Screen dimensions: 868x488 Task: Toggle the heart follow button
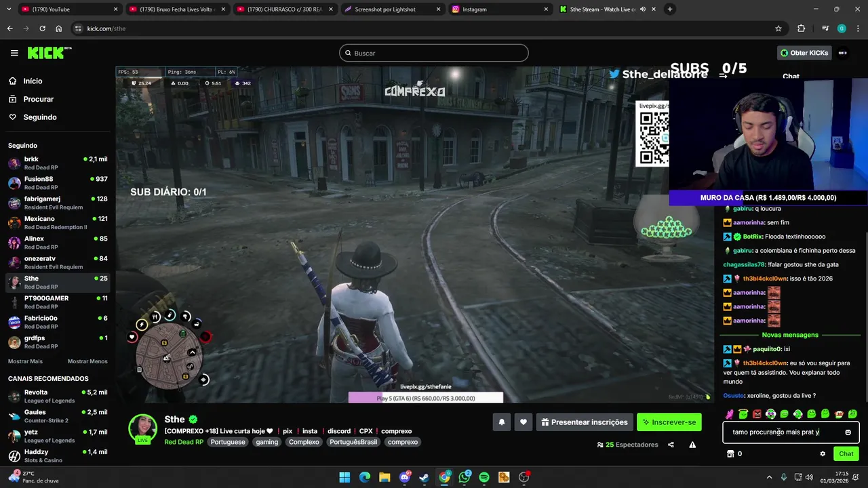pyautogui.click(x=523, y=422)
